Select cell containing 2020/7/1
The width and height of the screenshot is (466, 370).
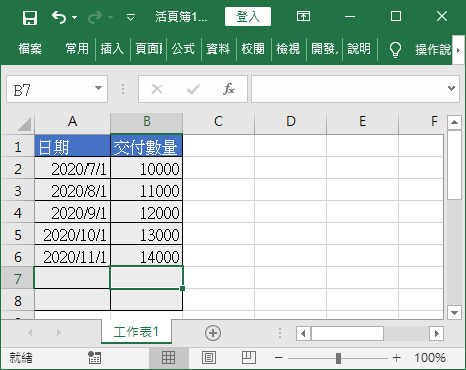pos(72,168)
